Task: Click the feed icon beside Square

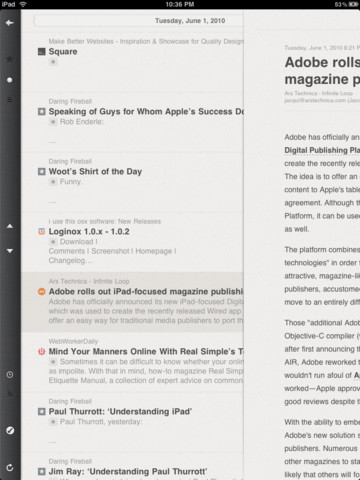Action: (x=41, y=52)
